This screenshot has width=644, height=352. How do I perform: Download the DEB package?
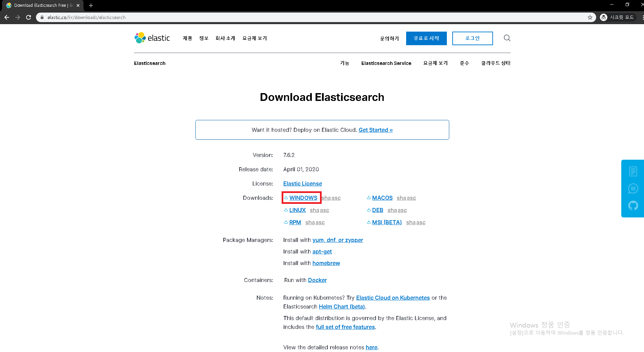tap(378, 210)
